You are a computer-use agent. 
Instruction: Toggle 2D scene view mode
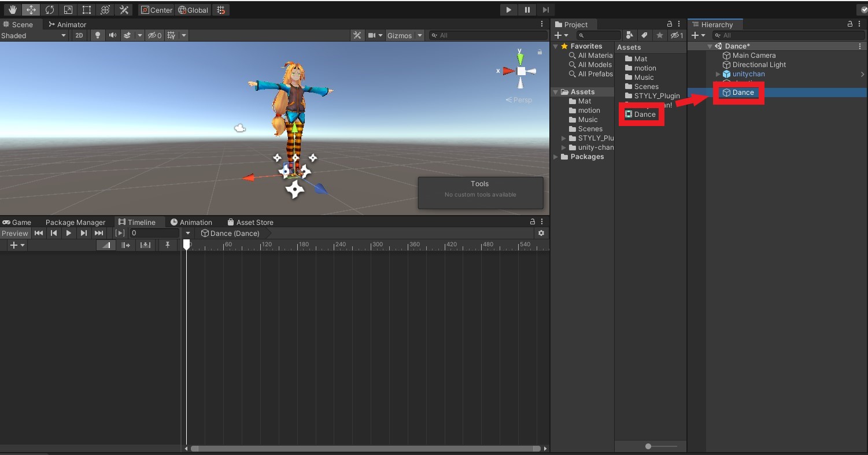click(x=79, y=35)
